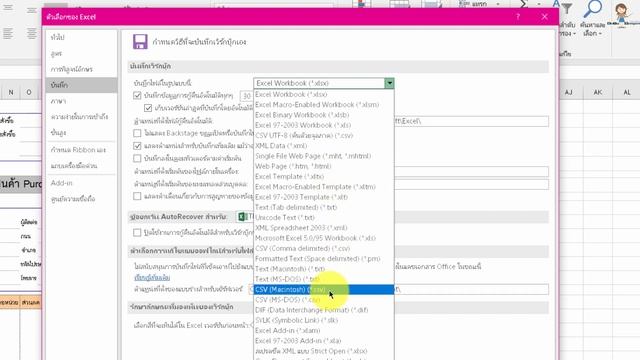Choose XML Data (*.xml) option
The image size is (640, 360).
tap(324, 146)
